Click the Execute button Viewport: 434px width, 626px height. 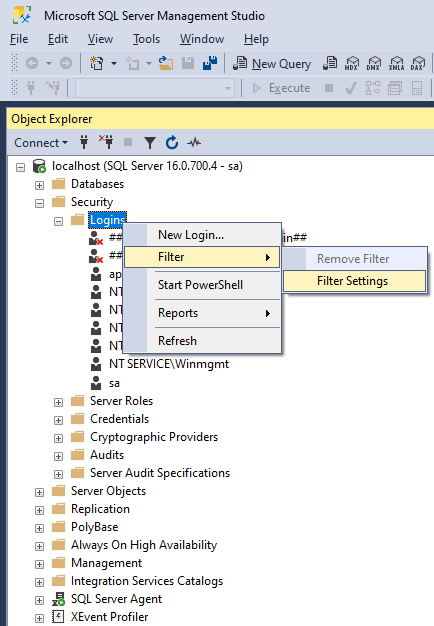tap(281, 88)
